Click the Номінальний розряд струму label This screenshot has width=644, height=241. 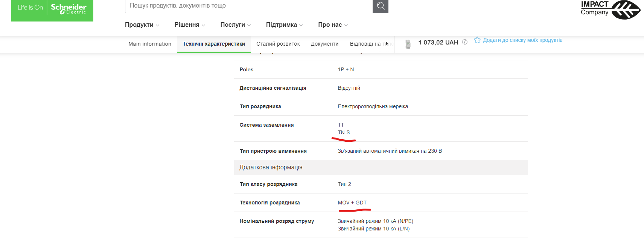[277, 221]
